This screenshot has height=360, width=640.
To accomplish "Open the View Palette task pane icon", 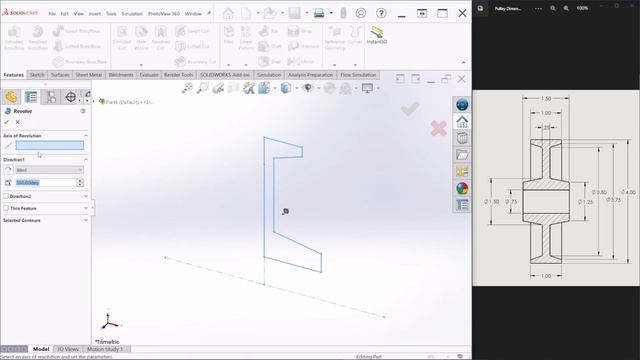I will [x=462, y=172].
